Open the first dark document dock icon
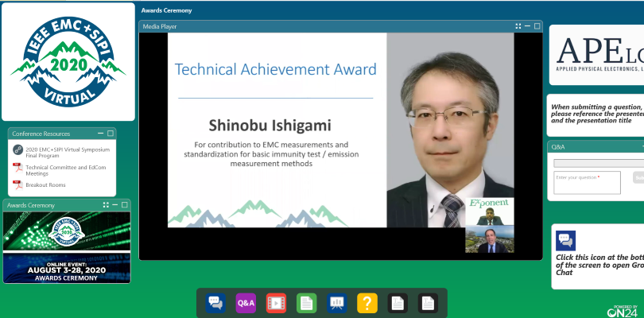Viewport: 644px width, 318px height. 398,303
